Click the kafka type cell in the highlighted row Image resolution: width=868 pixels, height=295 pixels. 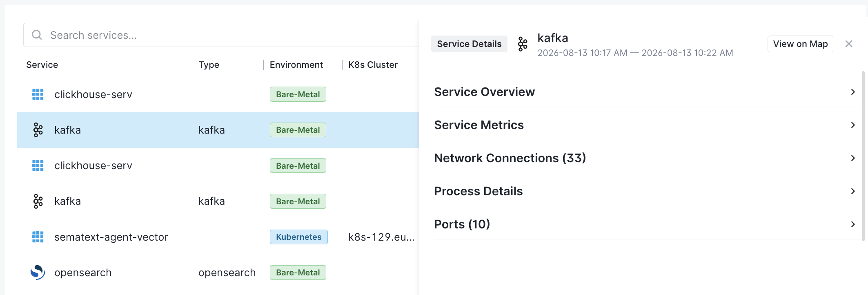[x=211, y=130]
